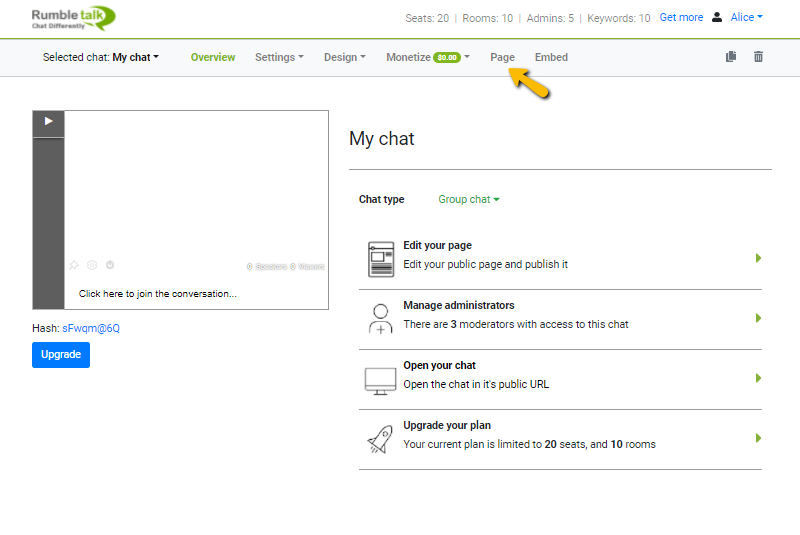
Task: Click the trash delete chat icon
Action: click(758, 57)
